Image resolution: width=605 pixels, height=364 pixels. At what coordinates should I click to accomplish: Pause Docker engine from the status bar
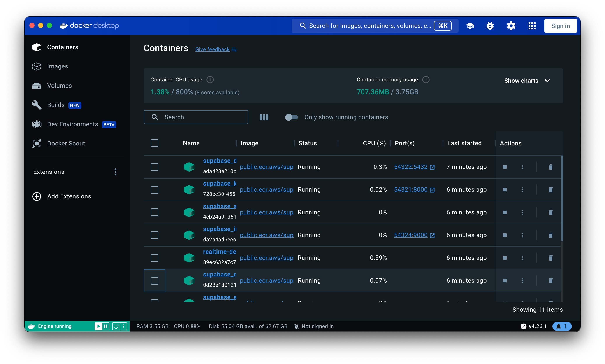106,326
